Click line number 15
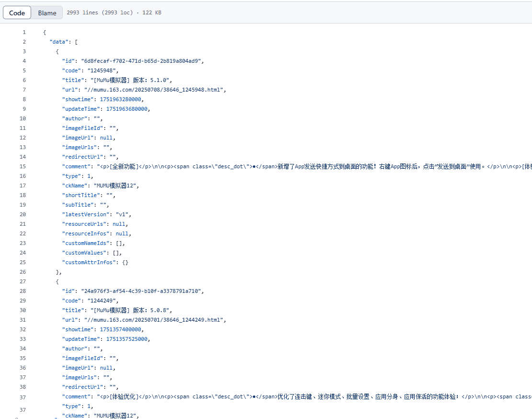 23,166
